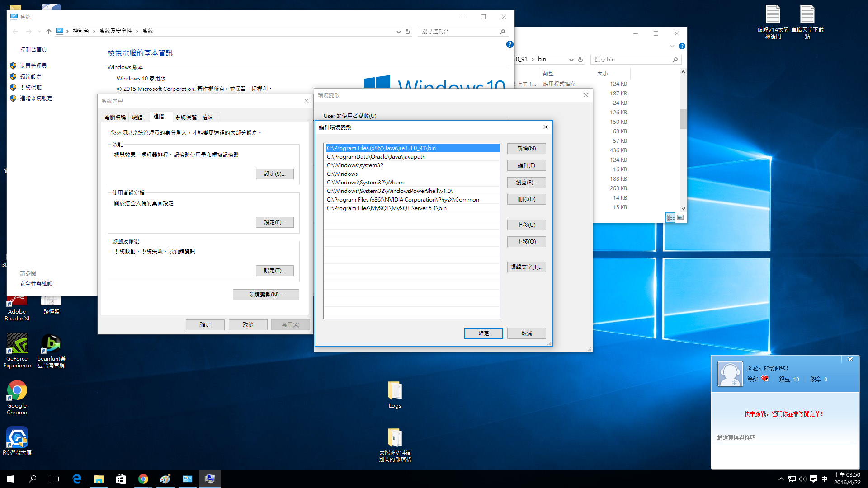Open RC遊戲大廳 desktop icon
Viewport: 868px width, 488px height.
click(17, 441)
